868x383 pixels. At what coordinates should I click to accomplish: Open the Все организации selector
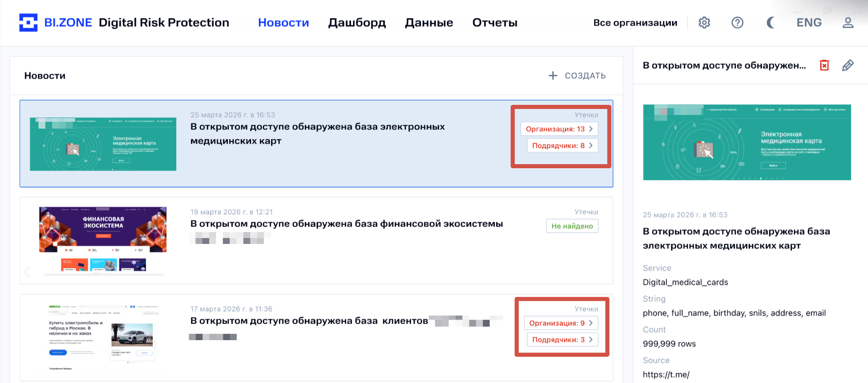pyautogui.click(x=635, y=23)
